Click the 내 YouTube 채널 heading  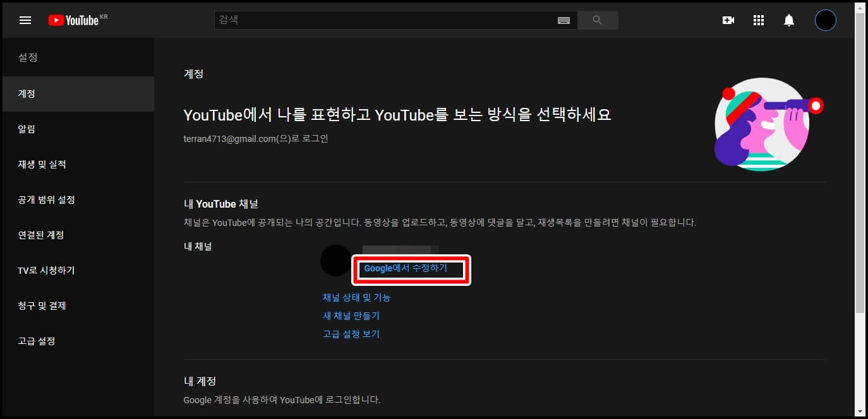220,204
